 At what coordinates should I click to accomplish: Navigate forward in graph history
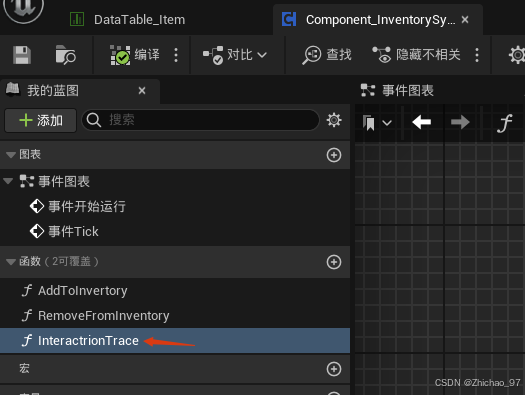[x=460, y=122]
